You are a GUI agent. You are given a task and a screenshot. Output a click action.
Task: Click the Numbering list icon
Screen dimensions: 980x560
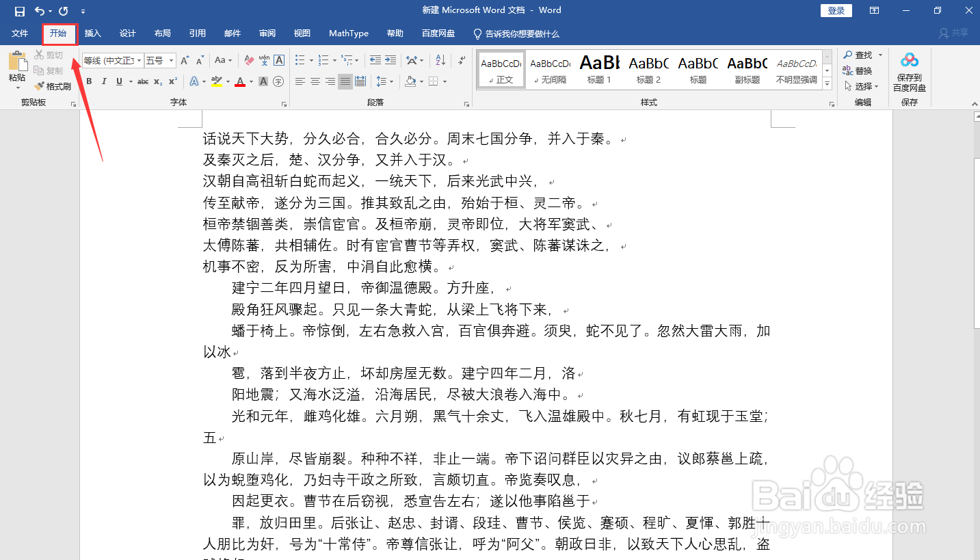coord(324,61)
